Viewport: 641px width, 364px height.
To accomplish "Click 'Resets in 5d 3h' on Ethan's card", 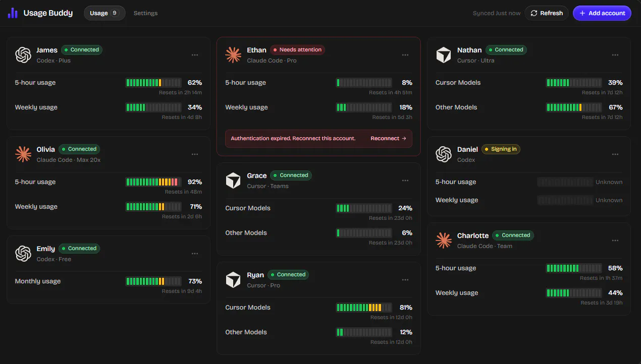I will pyautogui.click(x=392, y=117).
